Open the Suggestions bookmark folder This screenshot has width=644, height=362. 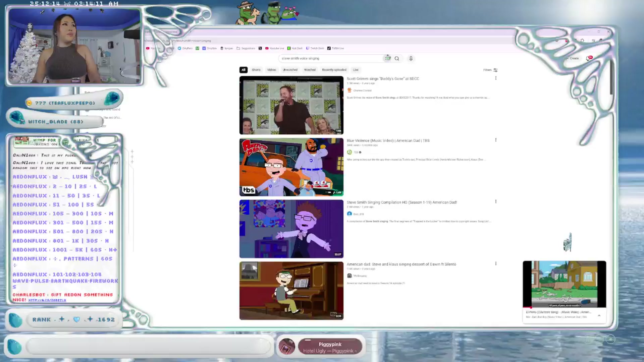coord(246,48)
